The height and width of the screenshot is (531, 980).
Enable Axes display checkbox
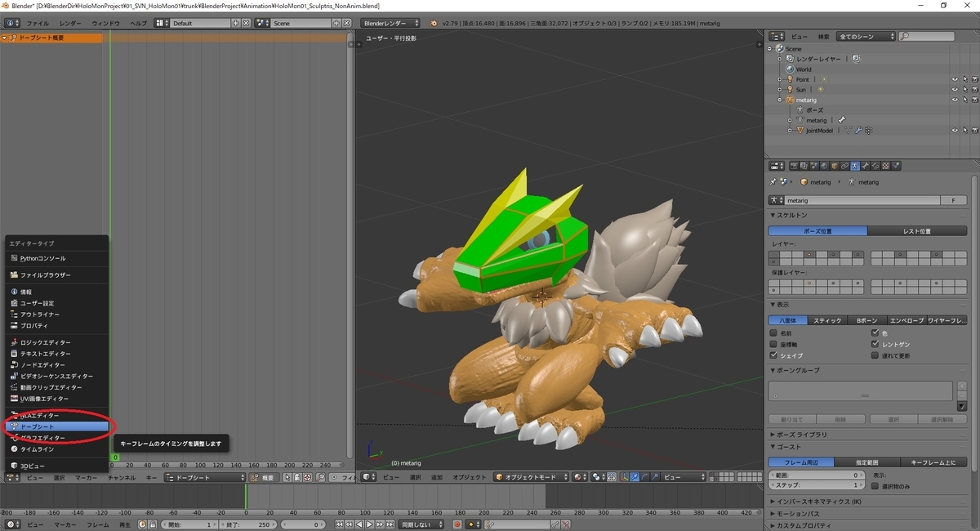tap(774, 345)
